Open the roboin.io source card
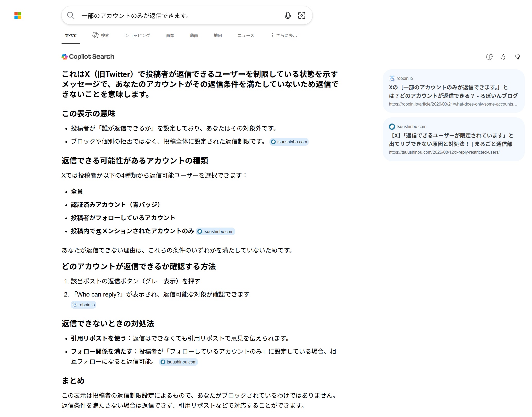 [x=453, y=91]
